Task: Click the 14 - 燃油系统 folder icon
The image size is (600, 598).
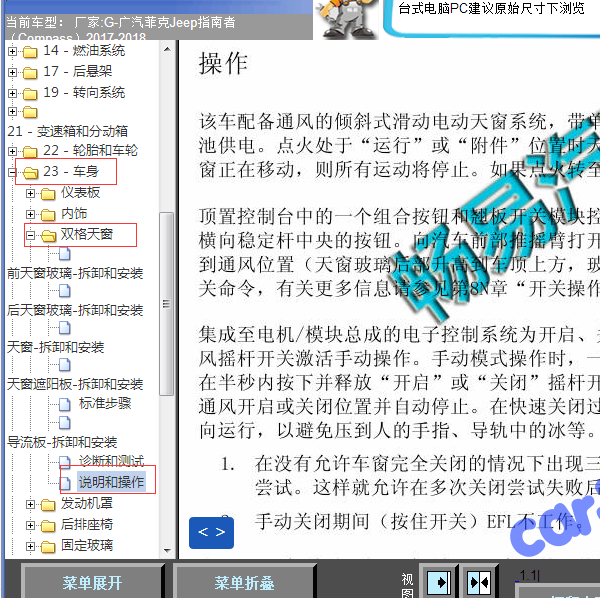Action: tap(30, 52)
